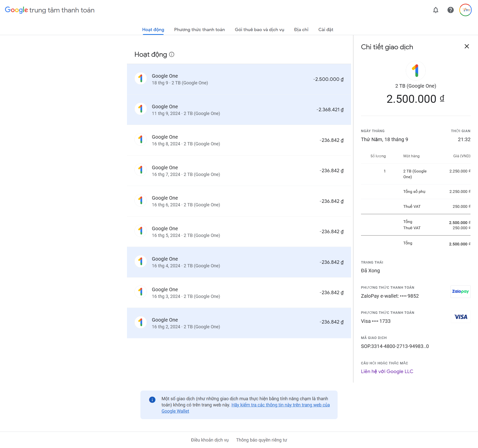The width and height of the screenshot is (478, 448).
Task: Click Liên hệ với Google LLC link
Action: pos(387,371)
